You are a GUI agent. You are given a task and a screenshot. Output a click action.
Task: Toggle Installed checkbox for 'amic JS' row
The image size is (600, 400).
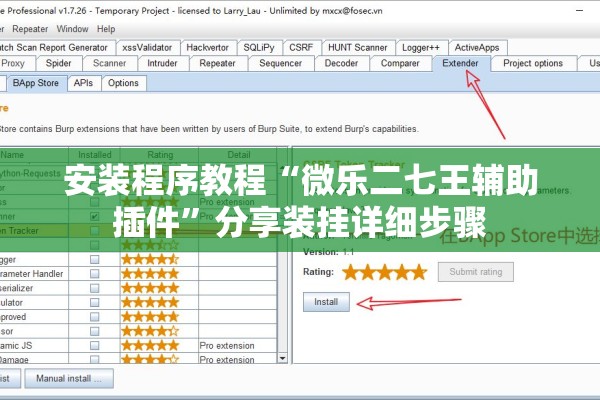[x=95, y=346]
